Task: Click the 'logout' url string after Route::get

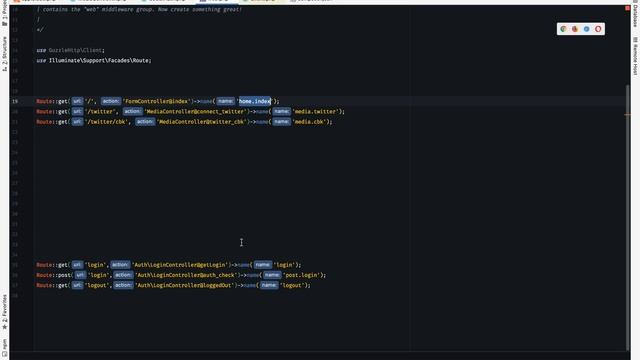Action: (98, 285)
